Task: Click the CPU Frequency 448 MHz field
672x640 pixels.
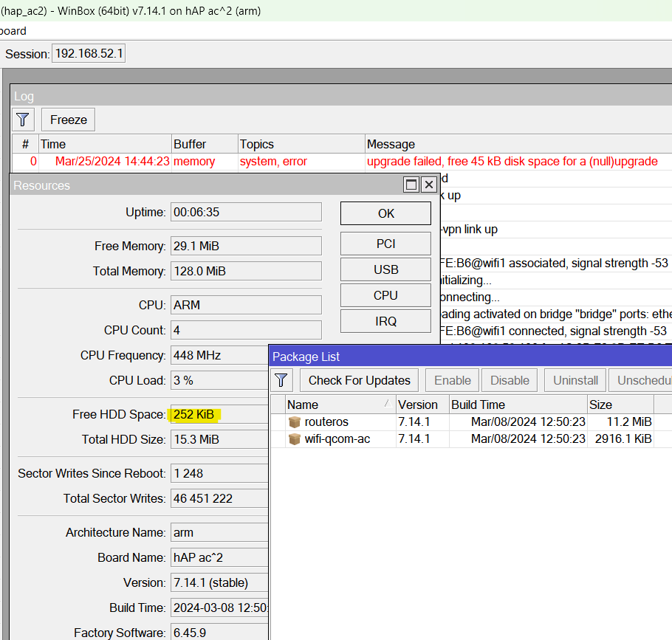Action: click(219, 355)
